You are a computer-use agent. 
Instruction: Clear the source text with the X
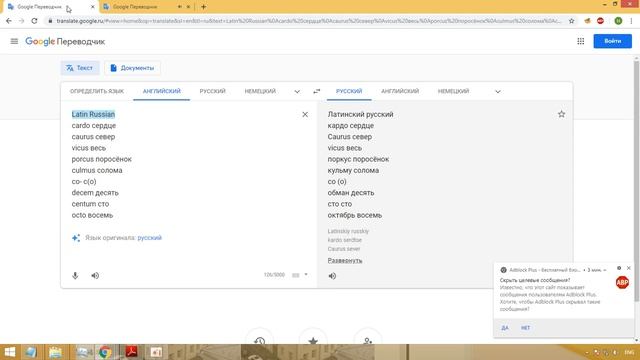click(305, 115)
